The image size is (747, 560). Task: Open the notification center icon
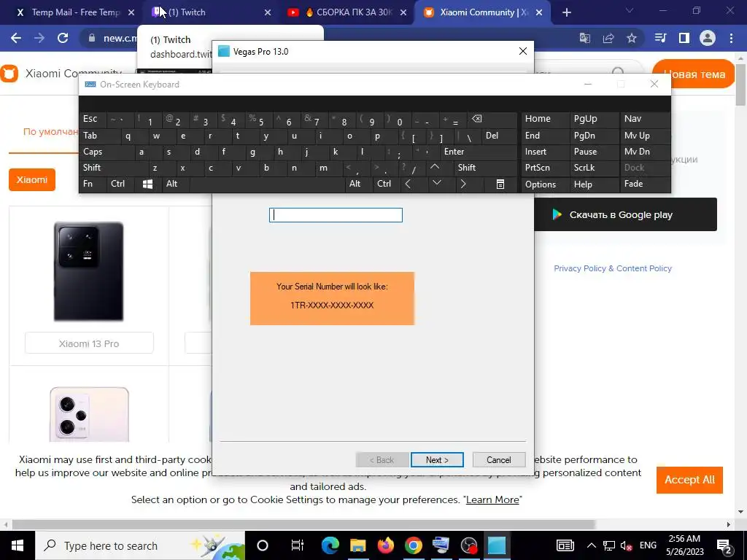coord(724,545)
